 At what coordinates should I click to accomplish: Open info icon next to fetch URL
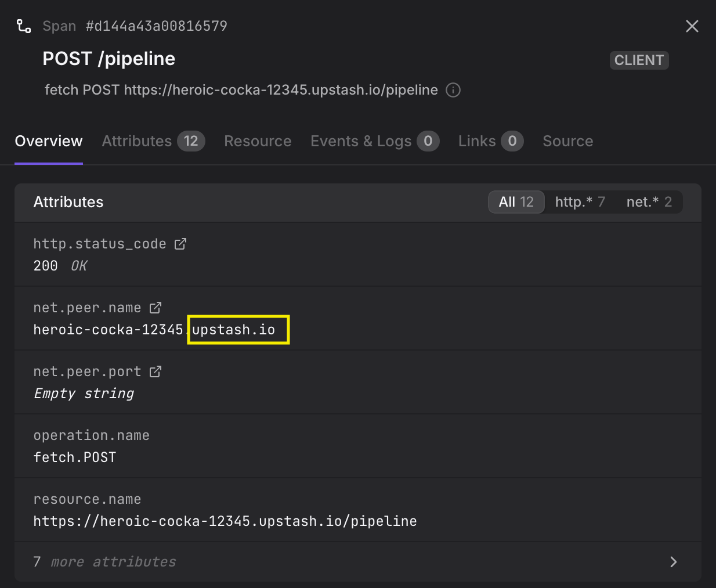coord(453,90)
